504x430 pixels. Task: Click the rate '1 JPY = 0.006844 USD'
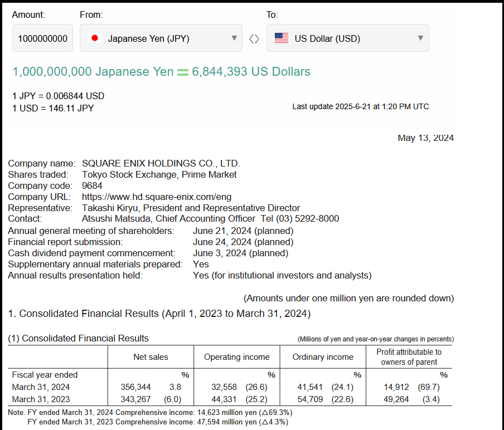58,96
